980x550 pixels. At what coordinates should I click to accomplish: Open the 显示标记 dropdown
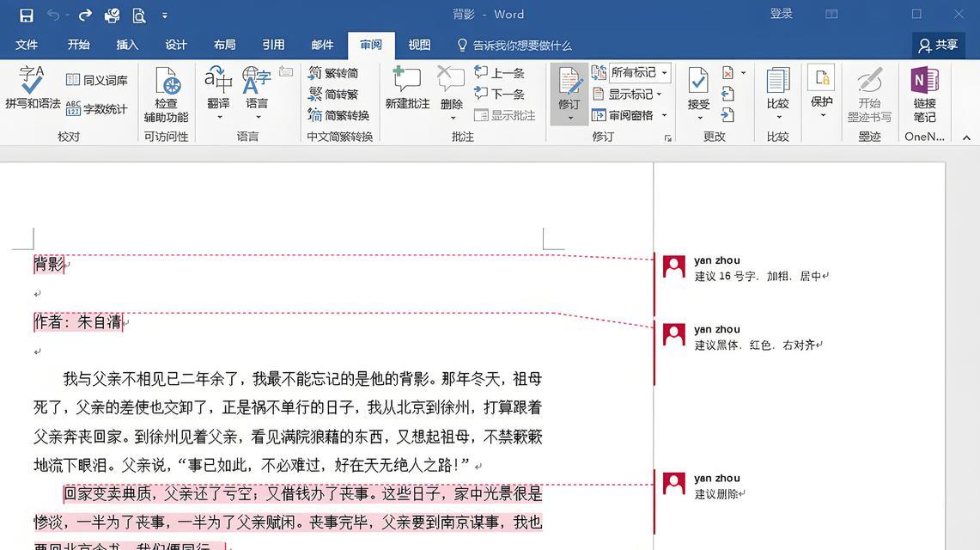pyautogui.click(x=627, y=95)
